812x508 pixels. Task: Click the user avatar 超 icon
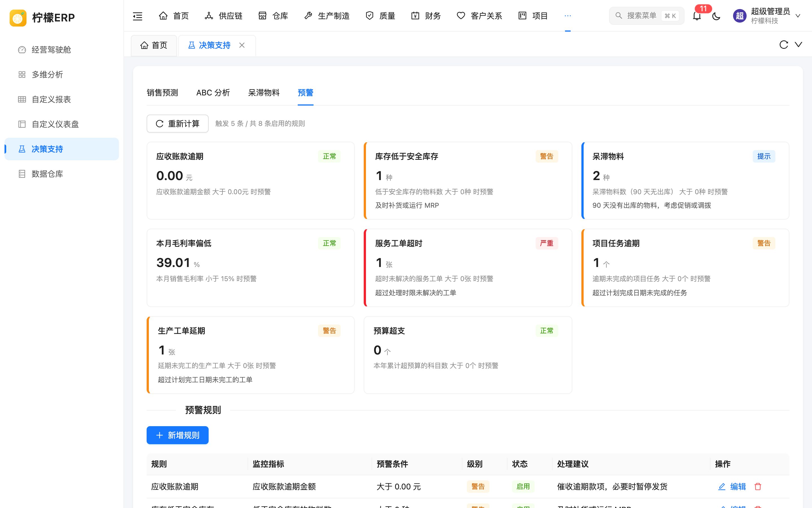tap(740, 16)
